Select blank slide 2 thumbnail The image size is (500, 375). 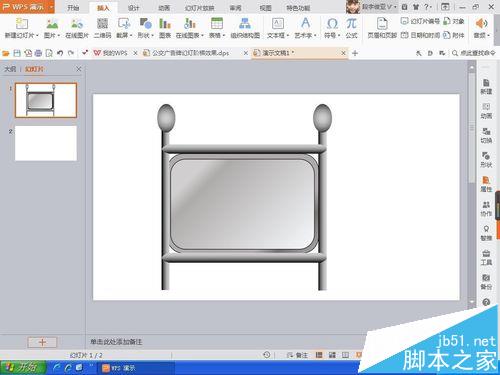click(x=46, y=143)
